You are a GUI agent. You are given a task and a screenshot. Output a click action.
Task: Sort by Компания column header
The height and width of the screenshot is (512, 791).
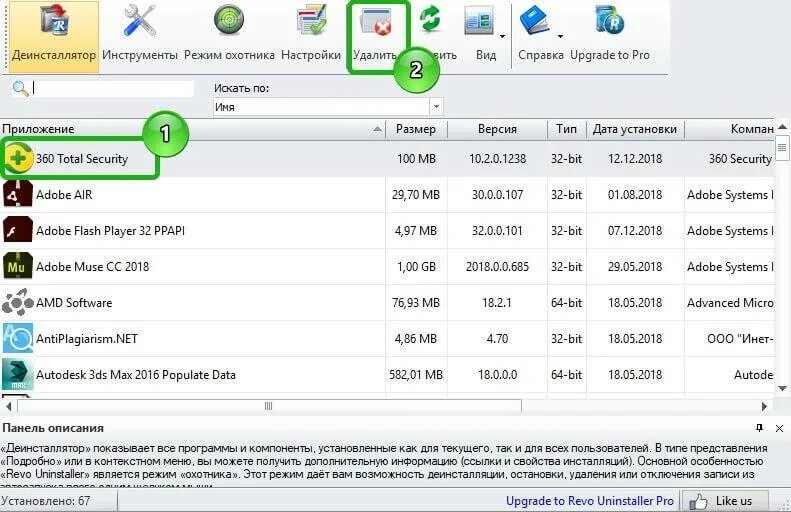[x=729, y=129]
